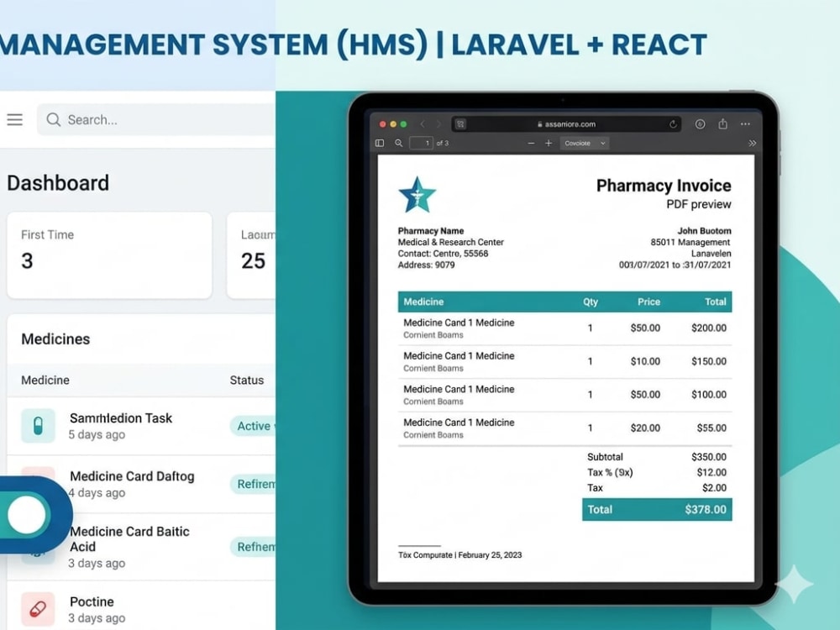Image resolution: width=840 pixels, height=630 pixels.
Task: Focus the Search... input field
Action: pos(156,119)
